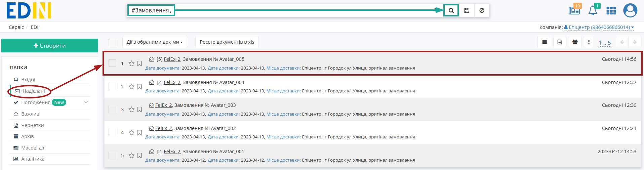Open order Замовлення № Avatar_004
The image size is (644, 170).
tap(213, 82)
